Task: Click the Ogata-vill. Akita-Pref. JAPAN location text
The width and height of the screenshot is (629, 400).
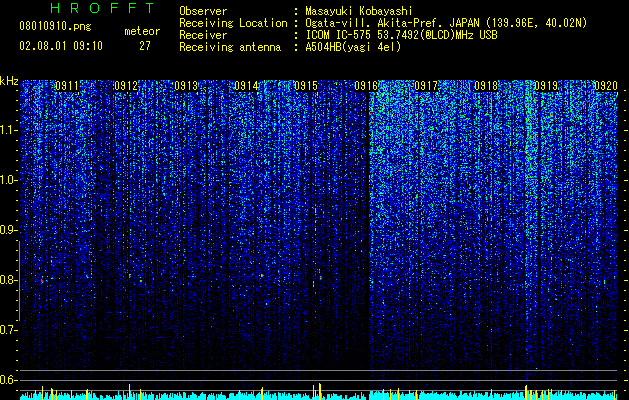Action: pyautogui.click(x=446, y=23)
